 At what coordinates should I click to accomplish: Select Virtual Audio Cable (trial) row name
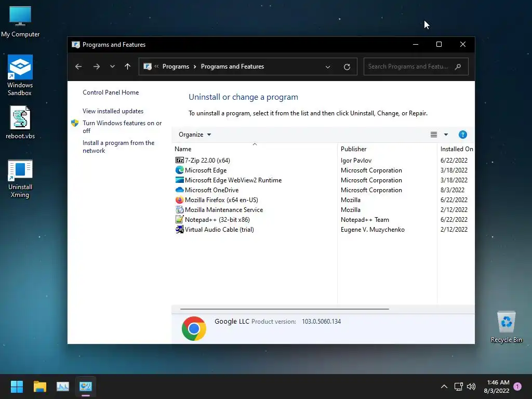[x=219, y=230]
